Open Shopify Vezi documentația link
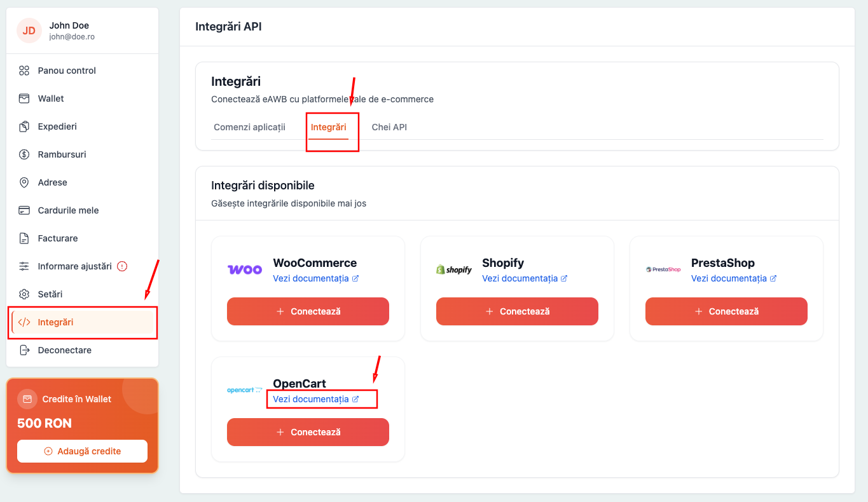This screenshot has height=502, width=868. tap(525, 278)
